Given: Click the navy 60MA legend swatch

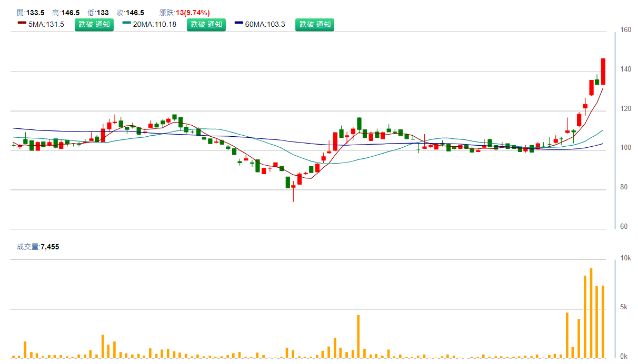Looking at the screenshot, I should (239, 24).
